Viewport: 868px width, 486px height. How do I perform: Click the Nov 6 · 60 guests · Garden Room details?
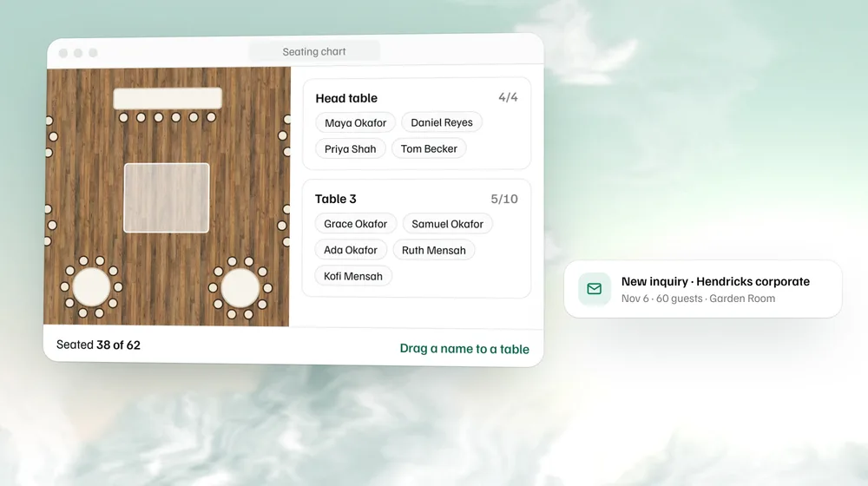[x=698, y=299]
